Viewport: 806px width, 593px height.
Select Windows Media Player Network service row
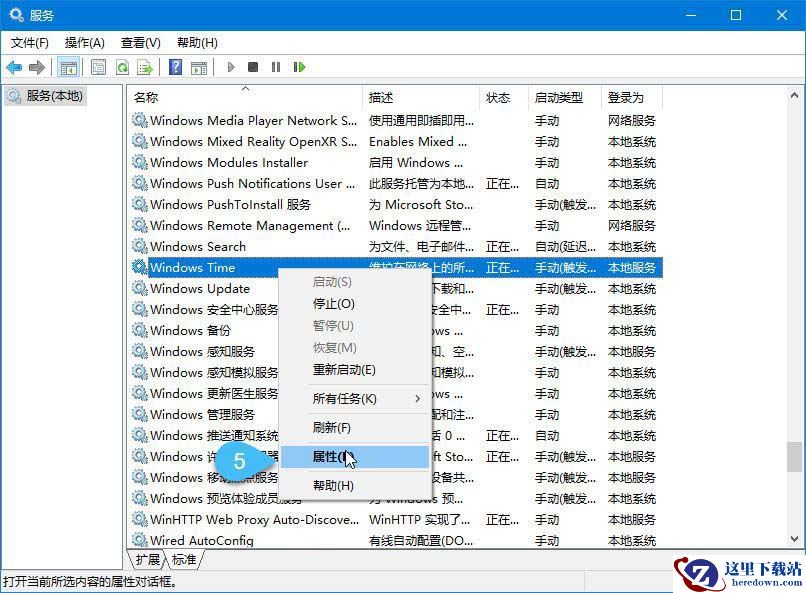tap(395, 120)
